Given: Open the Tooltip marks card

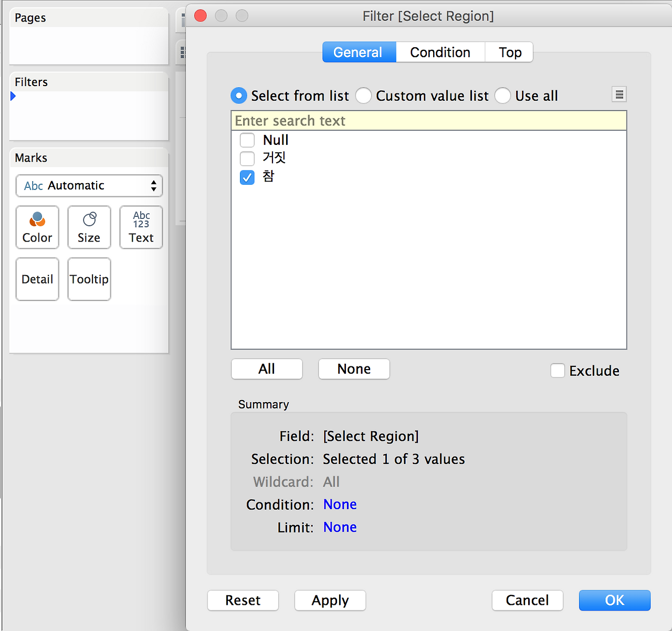Looking at the screenshot, I should pyautogui.click(x=89, y=279).
